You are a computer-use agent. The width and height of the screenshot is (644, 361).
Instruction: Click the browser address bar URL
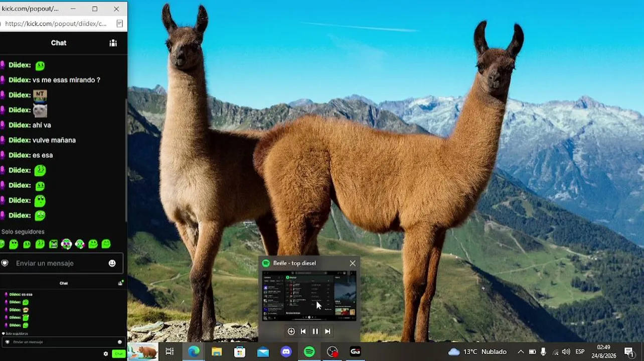click(55, 24)
